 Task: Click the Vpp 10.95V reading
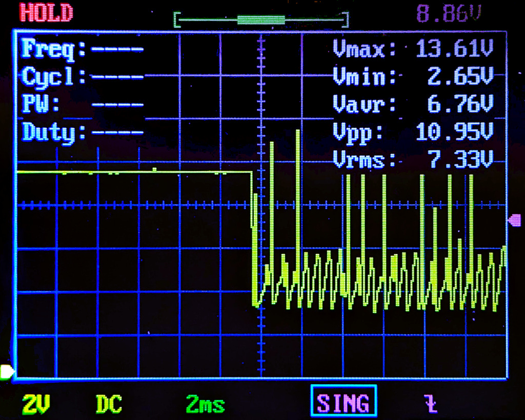point(413,133)
